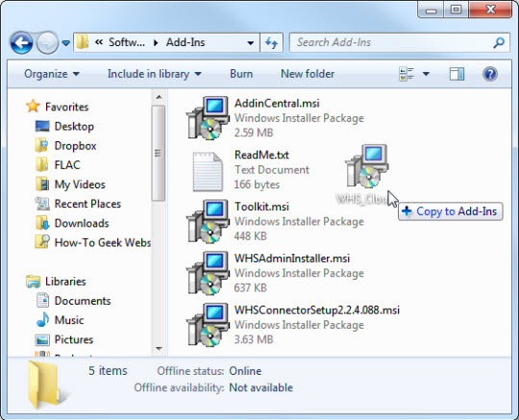Click the greyed Forward navigation button

pos(47,42)
